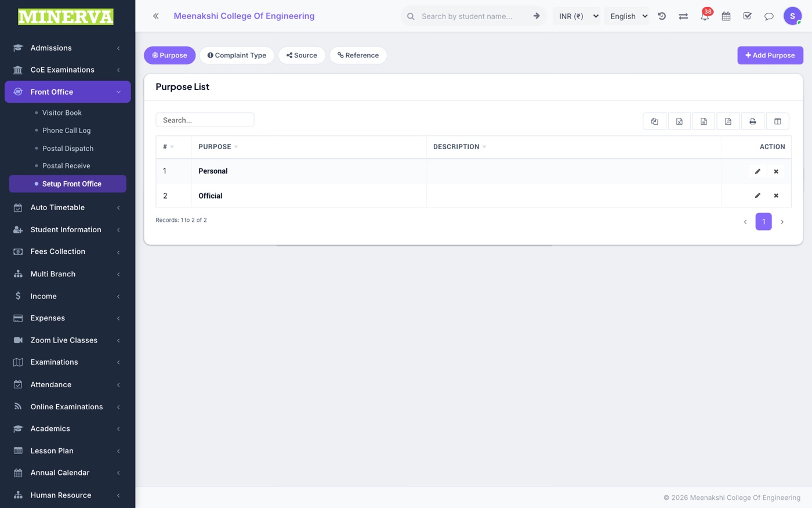Open the INR currency dropdown
Screen dimensions: 812x508
[578, 16]
